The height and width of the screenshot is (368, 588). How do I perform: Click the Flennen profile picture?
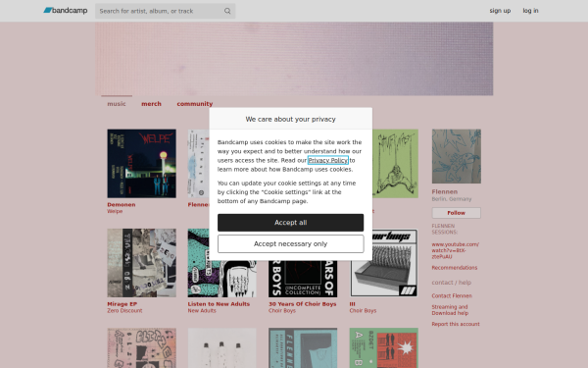click(x=457, y=156)
